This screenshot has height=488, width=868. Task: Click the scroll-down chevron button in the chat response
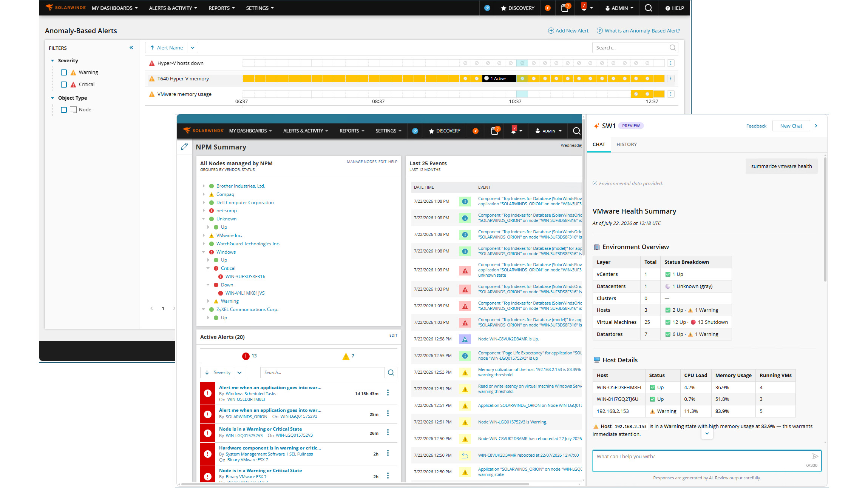click(x=707, y=434)
